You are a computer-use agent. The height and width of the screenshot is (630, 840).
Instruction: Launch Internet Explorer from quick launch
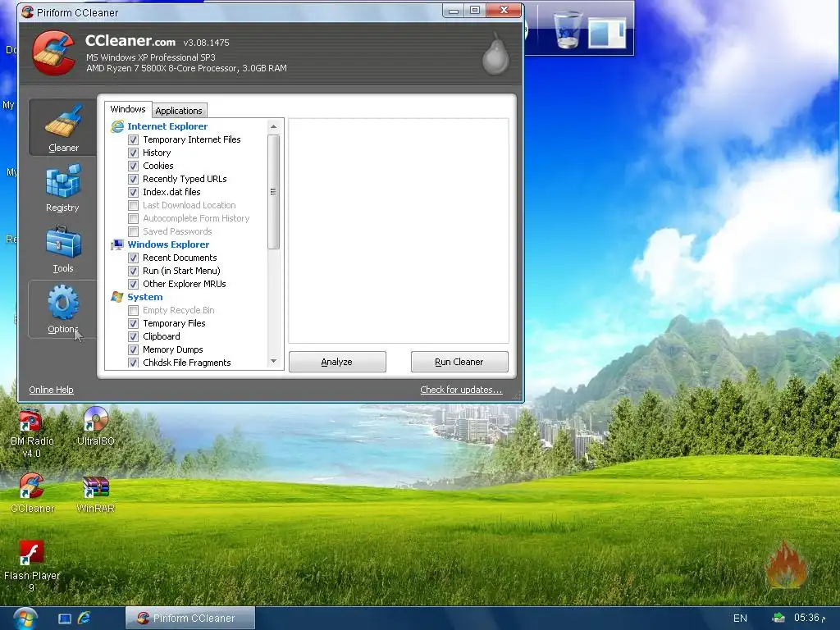[x=84, y=619]
